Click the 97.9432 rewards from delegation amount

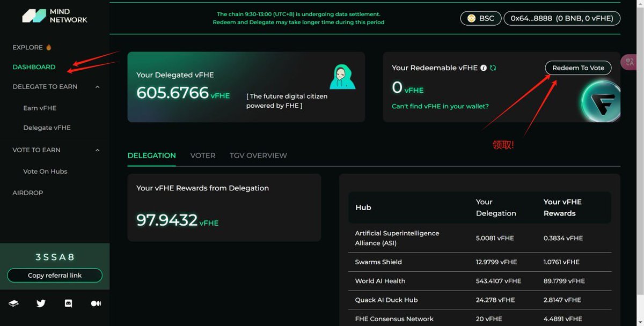pyautogui.click(x=167, y=220)
